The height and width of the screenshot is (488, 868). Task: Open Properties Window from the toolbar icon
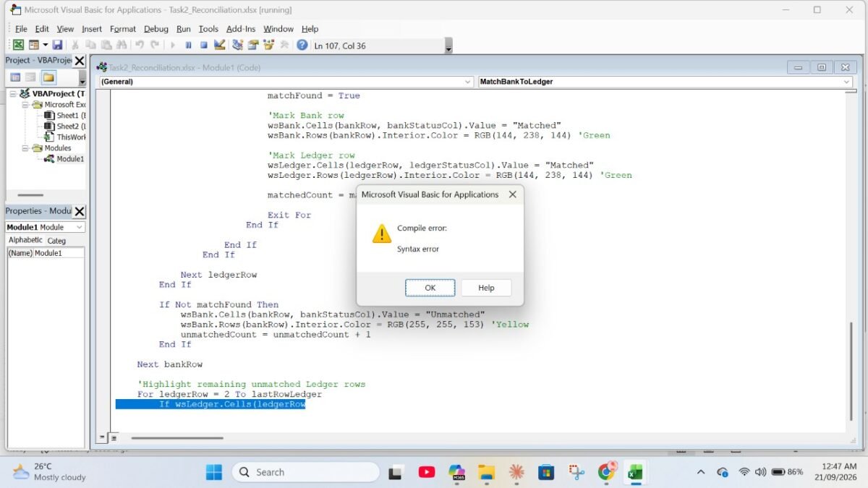253,45
